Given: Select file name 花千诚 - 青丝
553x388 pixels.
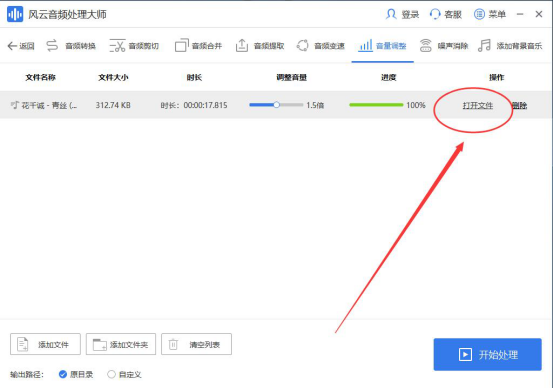Looking at the screenshot, I should [x=49, y=105].
